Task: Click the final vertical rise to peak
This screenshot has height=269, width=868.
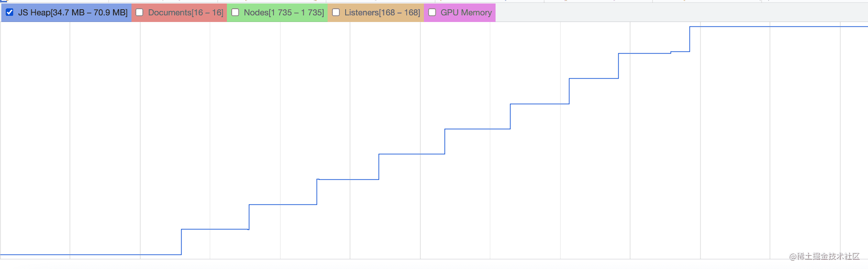Action: 690,39
